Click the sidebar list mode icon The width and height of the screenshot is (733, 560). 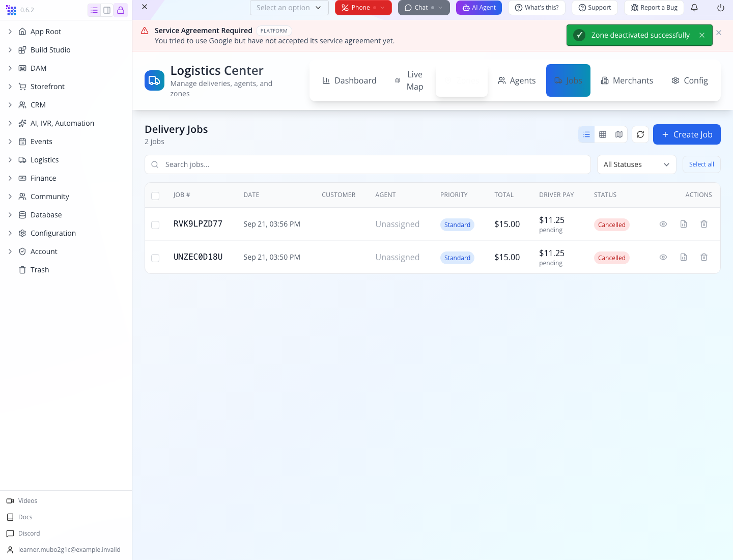pyautogui.click(x=94, y=10)
